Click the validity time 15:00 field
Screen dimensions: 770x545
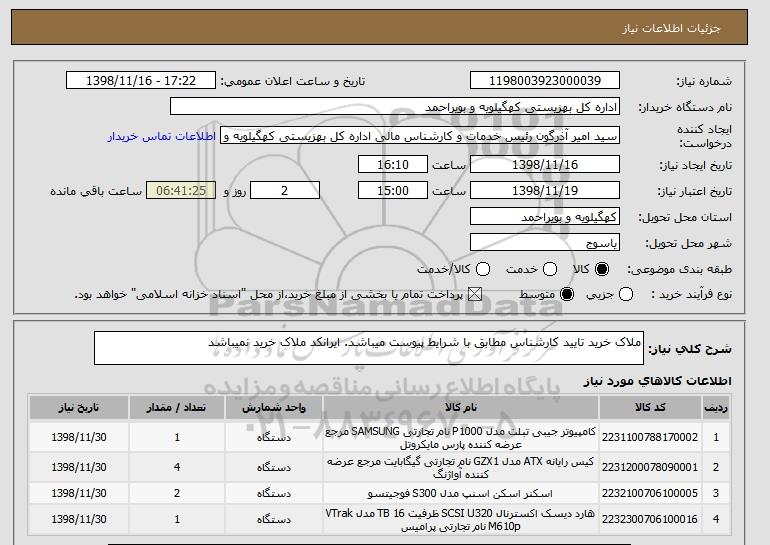coord(393,191)
